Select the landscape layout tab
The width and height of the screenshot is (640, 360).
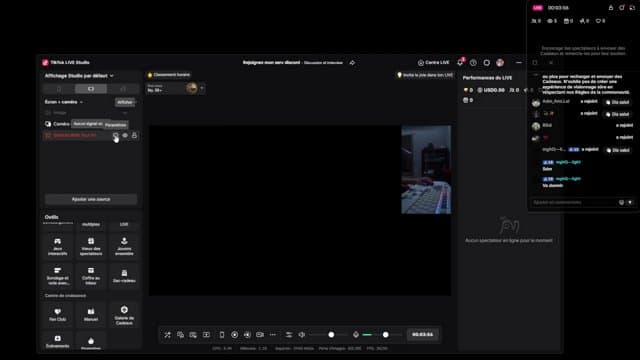tap(91, 89)
